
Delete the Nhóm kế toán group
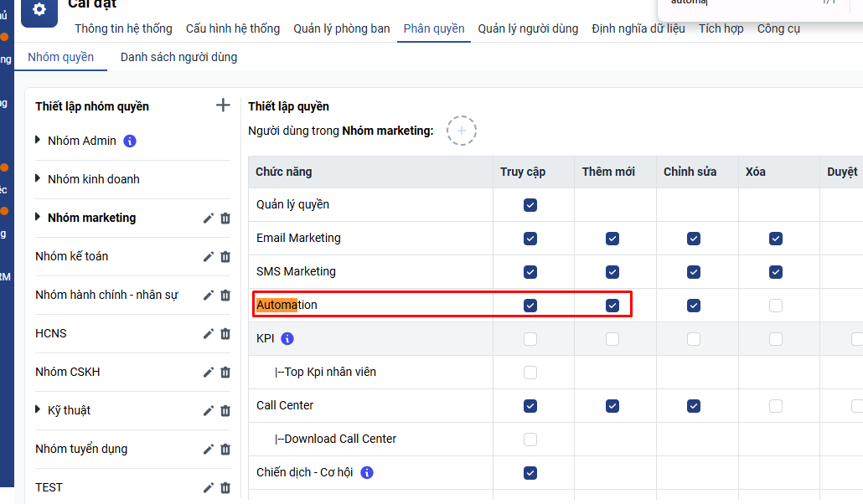click(x=225, y=257)
